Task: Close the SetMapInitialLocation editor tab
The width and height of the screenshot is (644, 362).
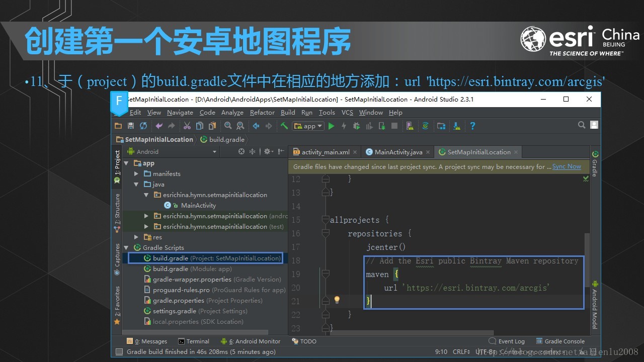Action: pos(516,152)
